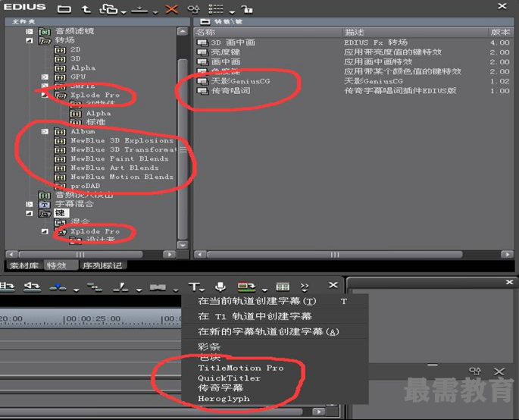This screenshot has height=420, width=519.
Task: Click the ripple delete icon in timeline toolbar
Action: click(95, 287)
